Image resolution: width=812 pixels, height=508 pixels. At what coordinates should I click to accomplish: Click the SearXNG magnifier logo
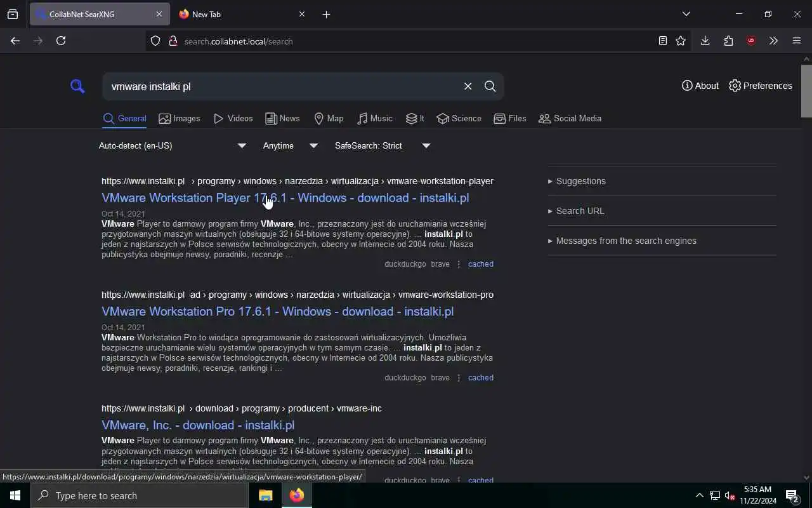77,86
